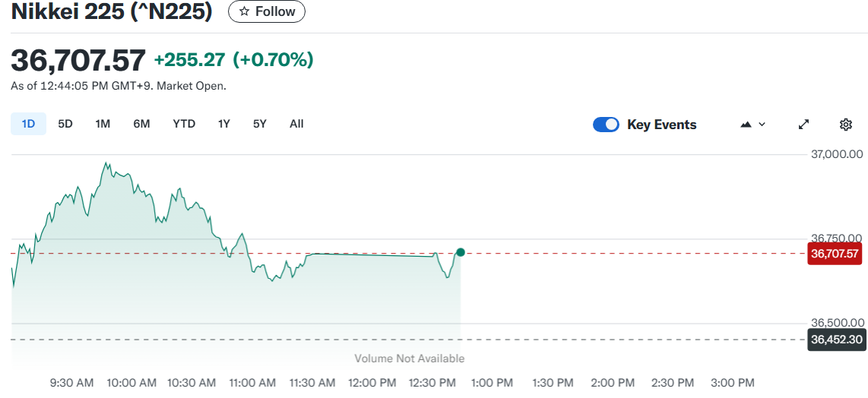The height and width of the screenshot is (398, 868).
Task: Select YTD chart range
Action: pos(184,124)
